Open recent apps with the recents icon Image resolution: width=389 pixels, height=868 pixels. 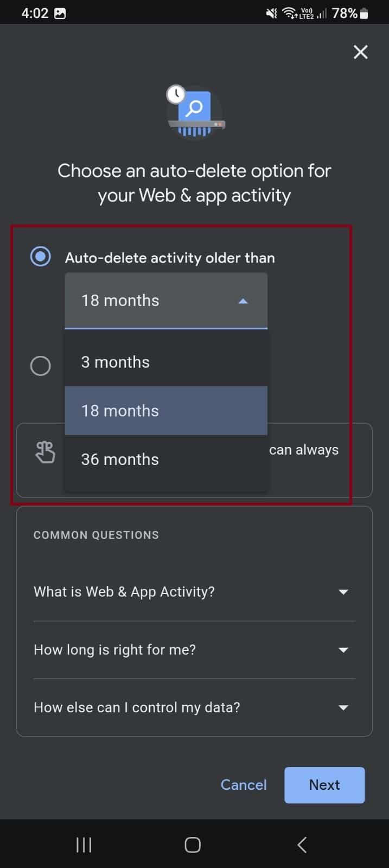pos(84,844)
